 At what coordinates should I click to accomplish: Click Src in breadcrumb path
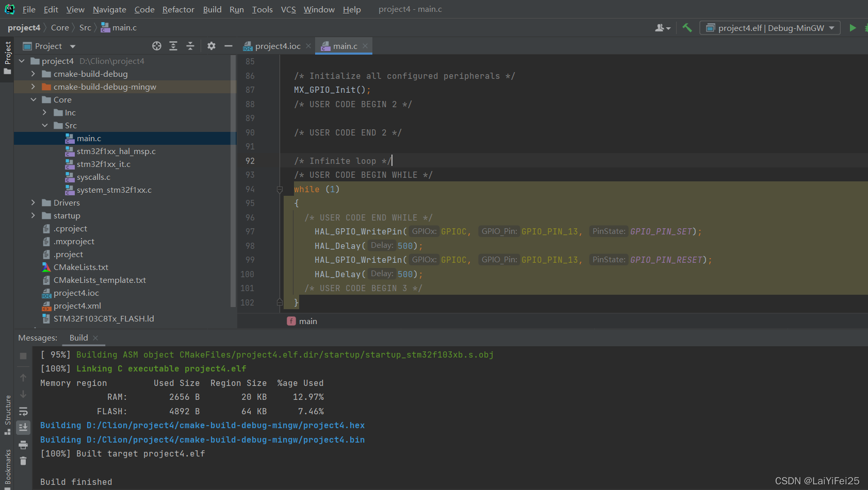pos(85,28)
